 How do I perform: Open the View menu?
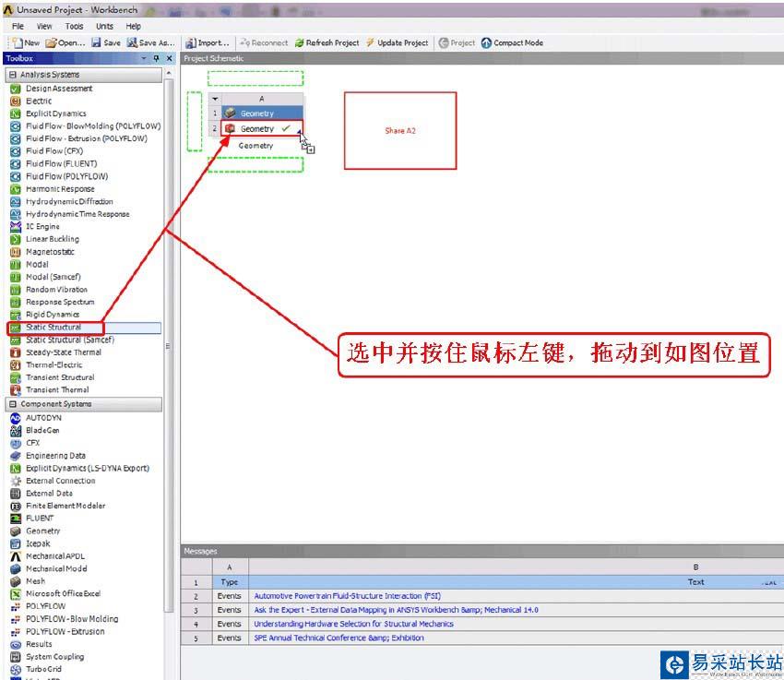(x=44, y=27)
